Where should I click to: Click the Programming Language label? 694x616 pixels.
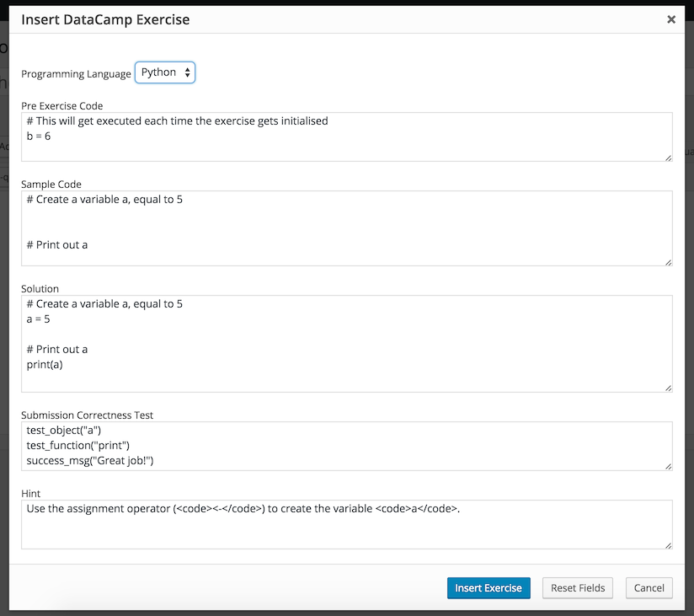pos(76,74)
